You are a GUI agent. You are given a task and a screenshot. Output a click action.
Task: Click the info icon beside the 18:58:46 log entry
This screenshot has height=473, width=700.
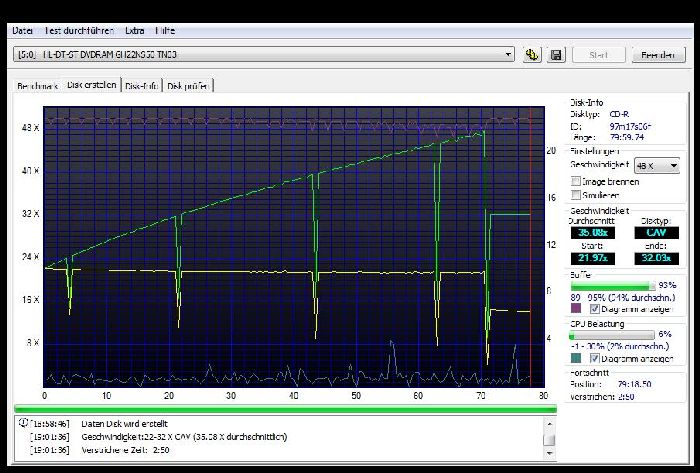(23, 423)
